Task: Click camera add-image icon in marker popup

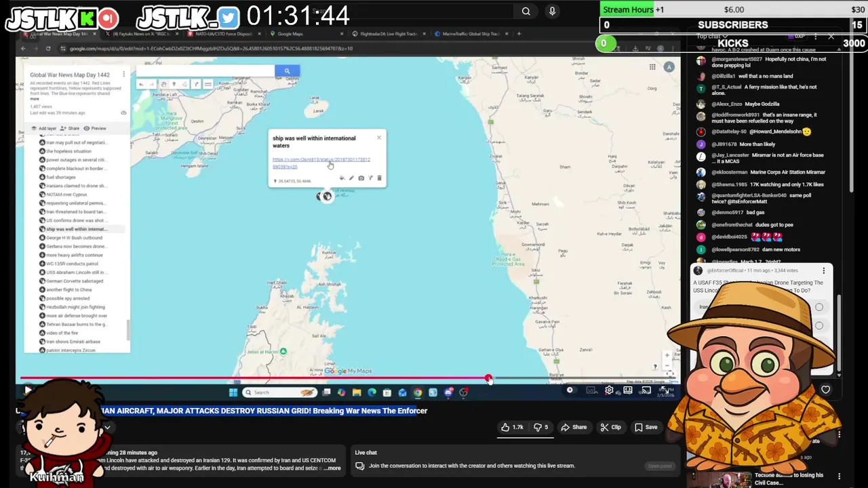Action: [x=361, y=178]
